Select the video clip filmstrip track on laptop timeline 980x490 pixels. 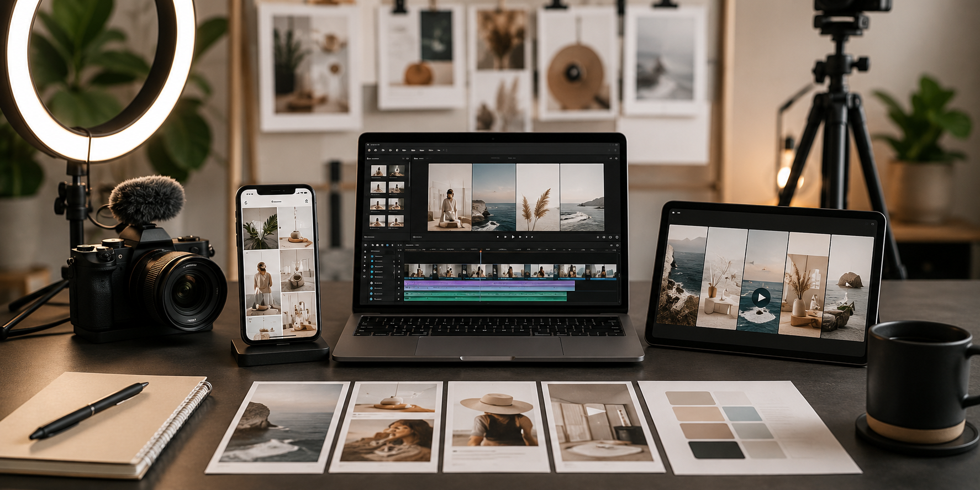coord(510,271)
